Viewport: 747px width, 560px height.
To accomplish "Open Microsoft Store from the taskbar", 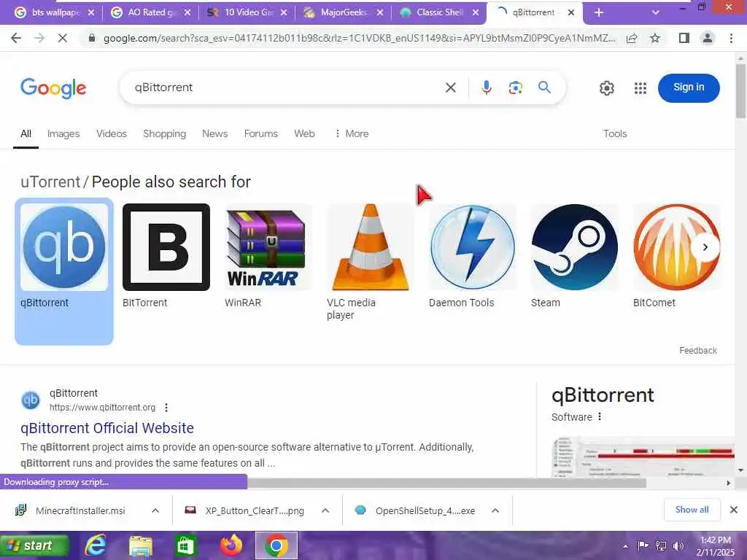I will [185, 545].
